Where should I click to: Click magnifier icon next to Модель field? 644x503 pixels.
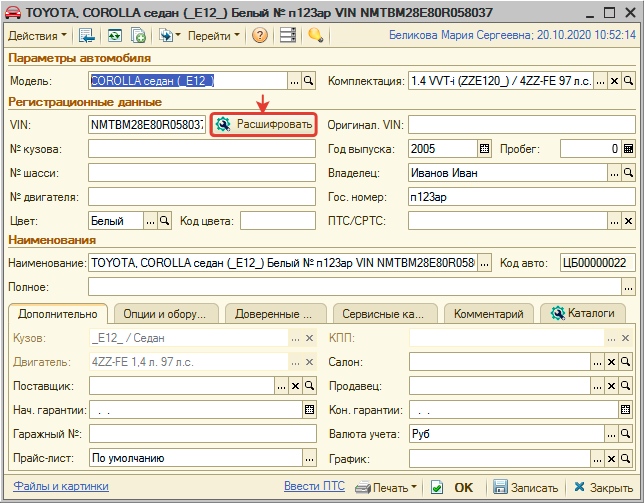coord(308,81)
